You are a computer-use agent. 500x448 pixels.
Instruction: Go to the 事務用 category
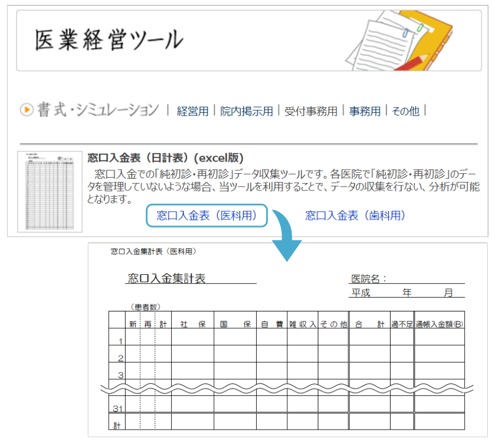365,111
